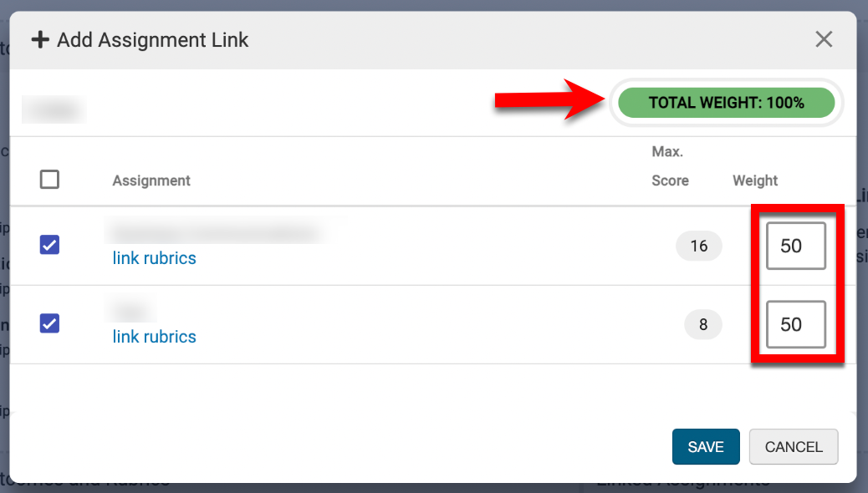Open link rubrics for the first assignment
The height and width of the screenshot is (493, 868).
155,258
